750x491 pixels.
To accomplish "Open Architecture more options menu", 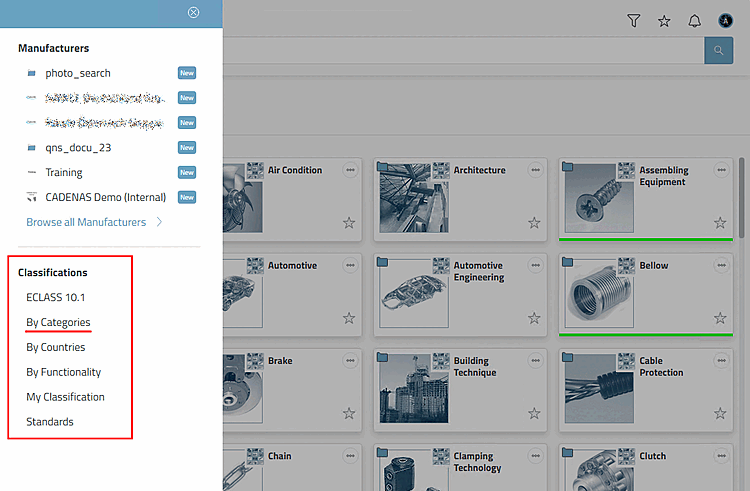I will (536, 170).
